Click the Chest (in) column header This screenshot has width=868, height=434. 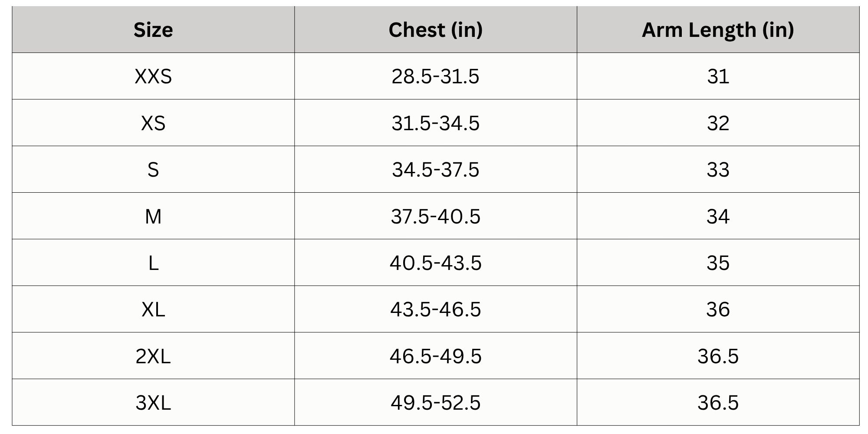tap(435, 30)
